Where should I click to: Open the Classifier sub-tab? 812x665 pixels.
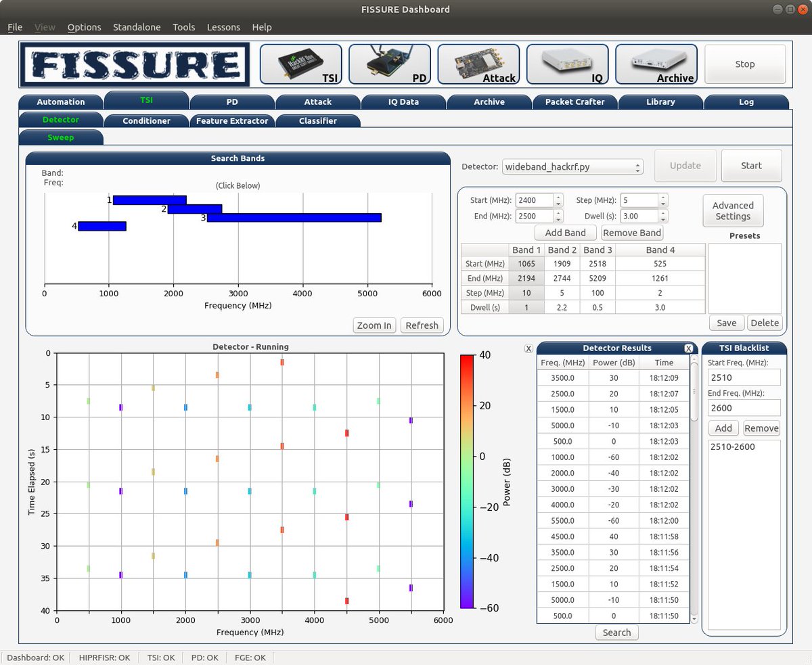[x=318, y=121]
